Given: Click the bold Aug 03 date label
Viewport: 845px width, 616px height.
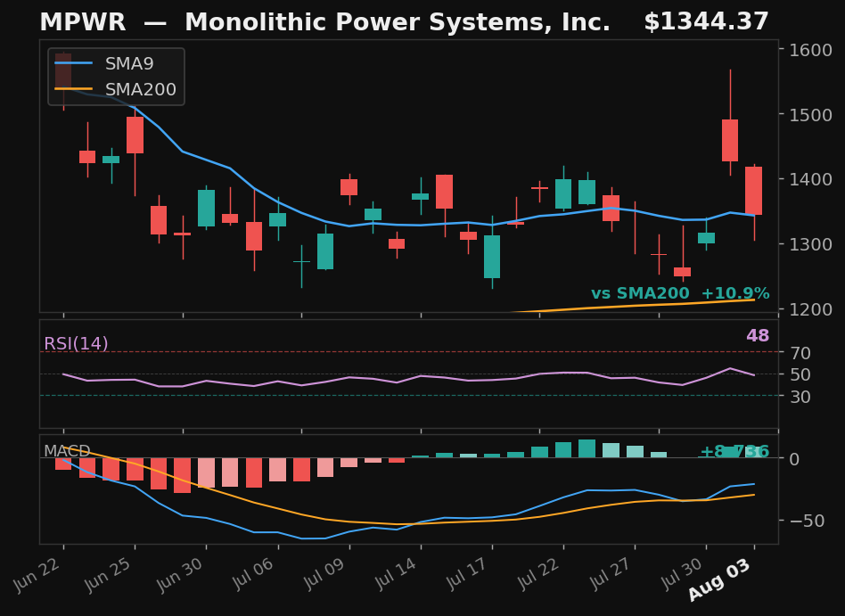Looking at the screenshot, I should click(721, 579).
